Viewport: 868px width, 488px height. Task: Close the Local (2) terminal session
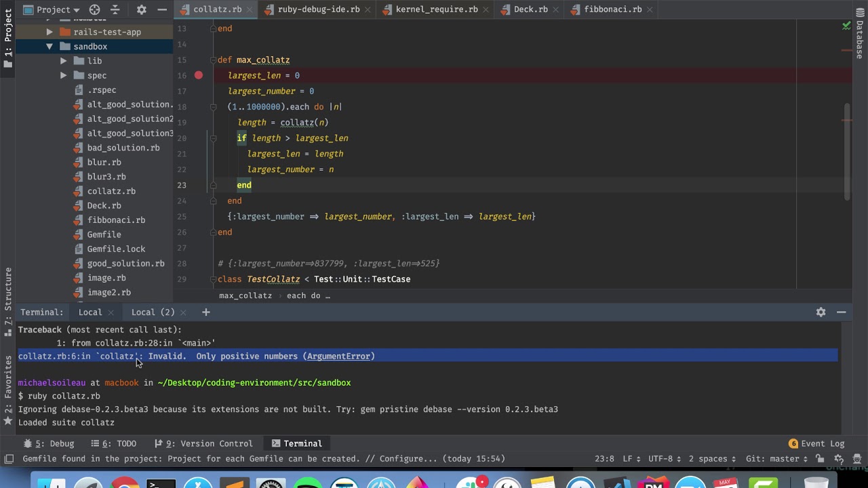[184, 312]
